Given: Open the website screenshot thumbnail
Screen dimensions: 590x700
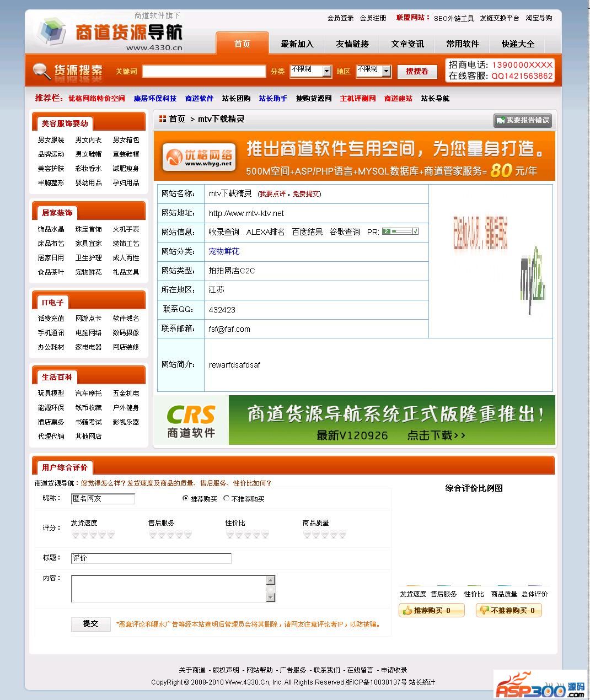Looking at the screenshot, I should [x=491, y=261].
